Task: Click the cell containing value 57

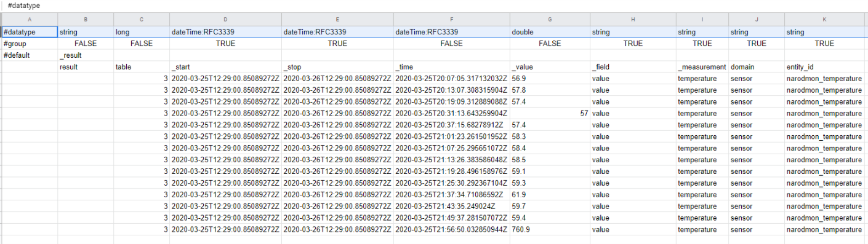Action: (550, 113)
